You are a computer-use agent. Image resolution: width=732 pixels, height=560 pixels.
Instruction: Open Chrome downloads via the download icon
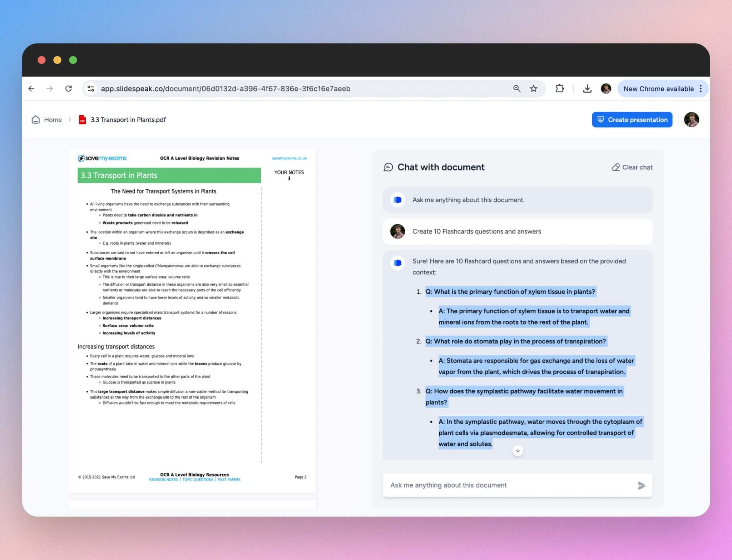click(587, 89)
